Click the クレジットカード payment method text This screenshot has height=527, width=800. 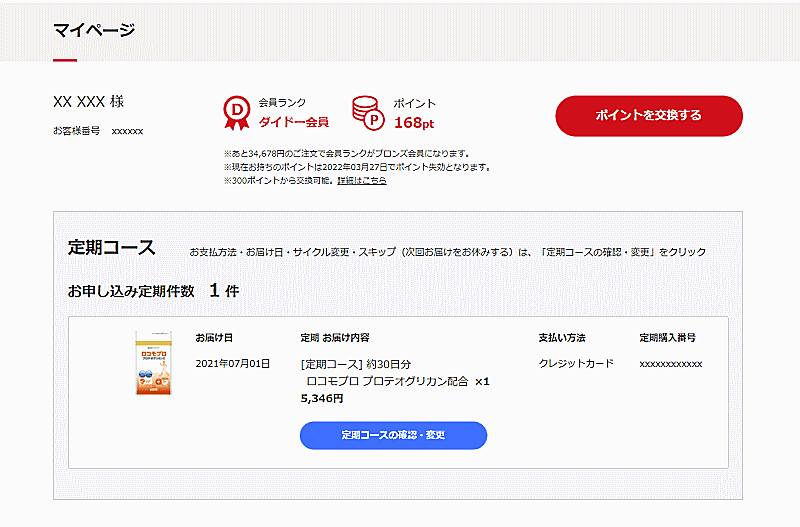point(576,363)
